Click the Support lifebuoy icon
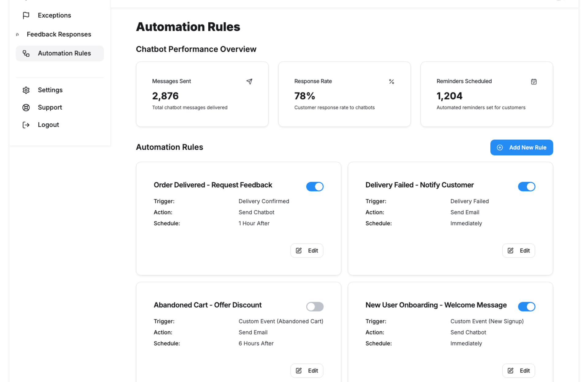 point(26,107)
